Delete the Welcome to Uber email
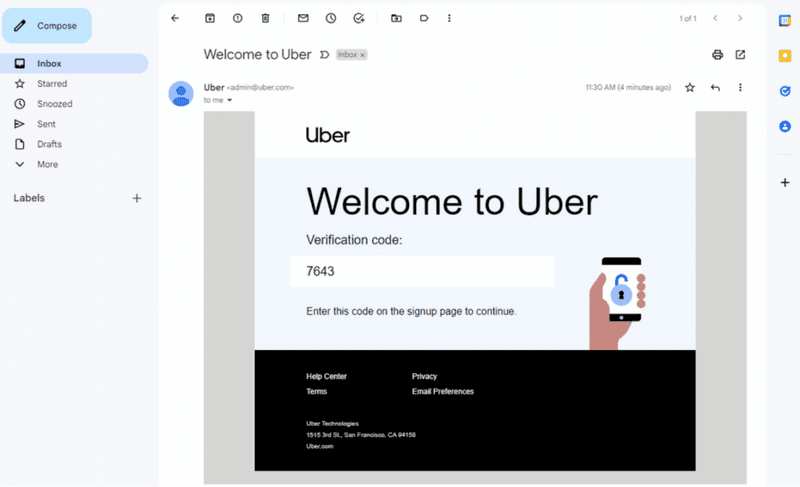 (265, 18)
